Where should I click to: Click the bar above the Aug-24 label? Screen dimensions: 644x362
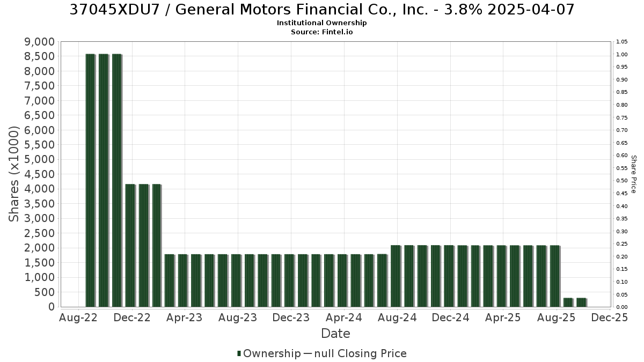[x=396, y=276]
